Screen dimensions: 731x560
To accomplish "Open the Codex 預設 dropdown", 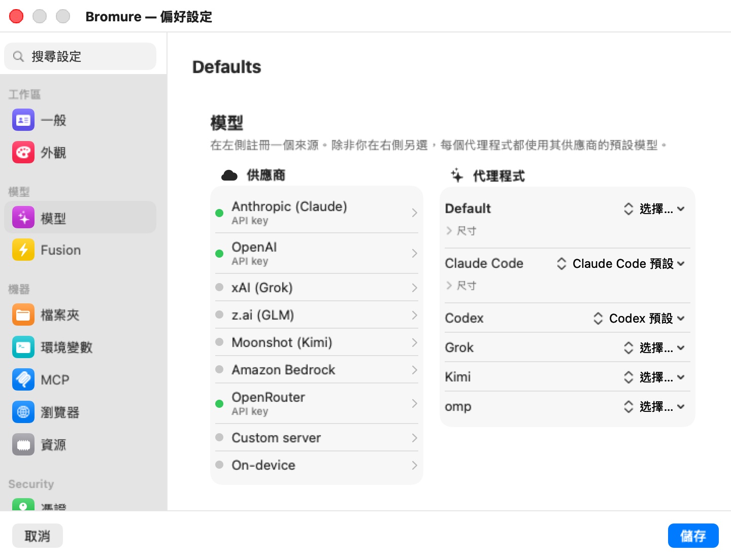I will pos(639,318).
